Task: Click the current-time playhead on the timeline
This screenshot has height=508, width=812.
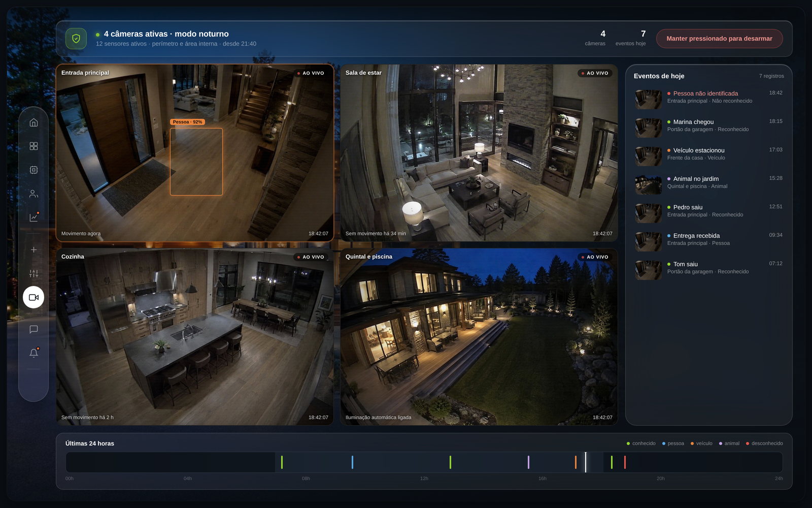Action: [585, 462]
